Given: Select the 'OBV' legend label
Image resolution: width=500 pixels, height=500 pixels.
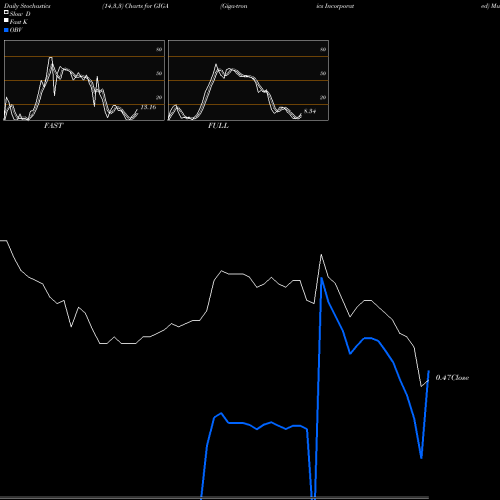Looking at the screenshot, I should coord(16,30).
